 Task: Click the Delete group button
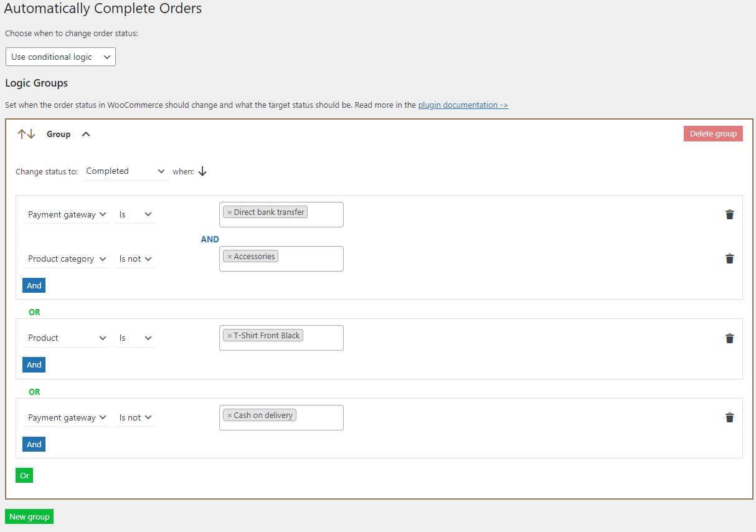pyautogui.click(x=713, y=133)
